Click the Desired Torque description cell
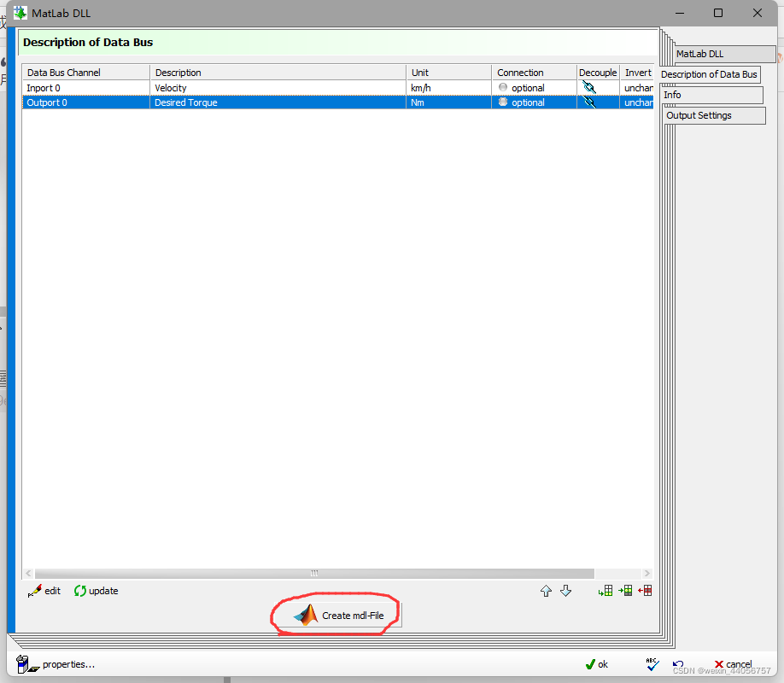This screenshot has height=683, width=784. (x=278, y=102)
